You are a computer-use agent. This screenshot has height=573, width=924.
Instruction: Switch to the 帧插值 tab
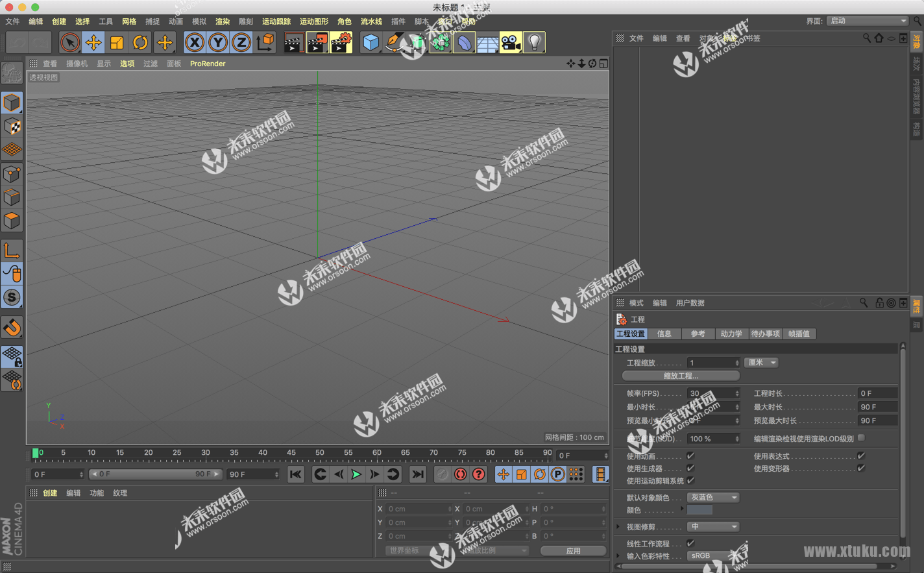tap(799, 334)
